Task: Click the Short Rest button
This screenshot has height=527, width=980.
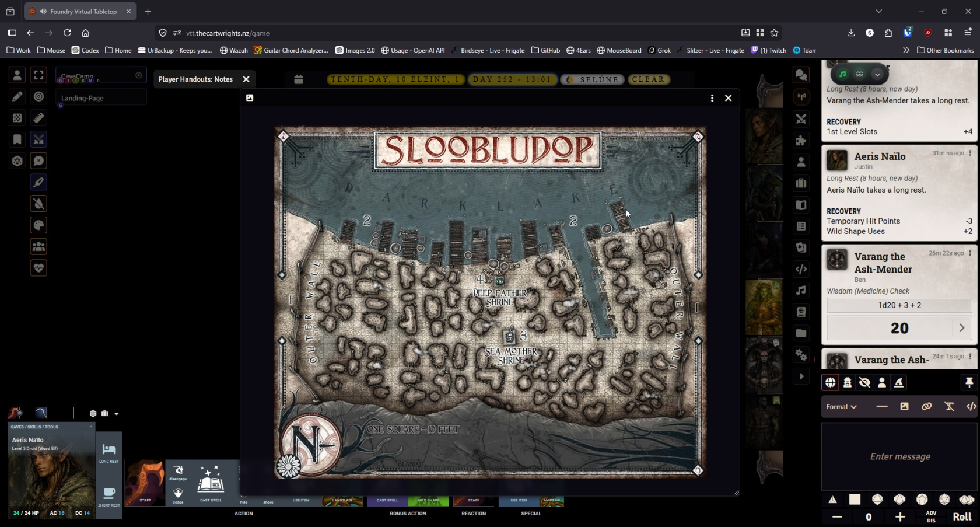Action: click(109, 497)
